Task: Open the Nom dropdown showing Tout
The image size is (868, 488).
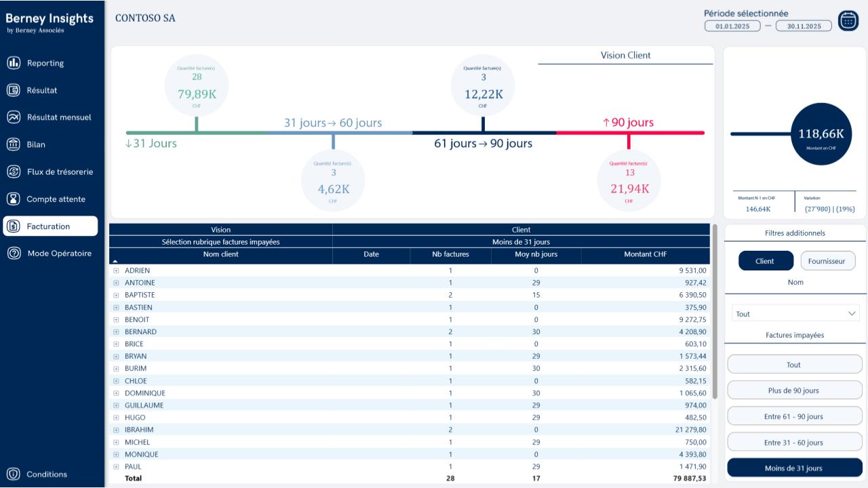Action: pyautogui.click(x=794, y=314)
